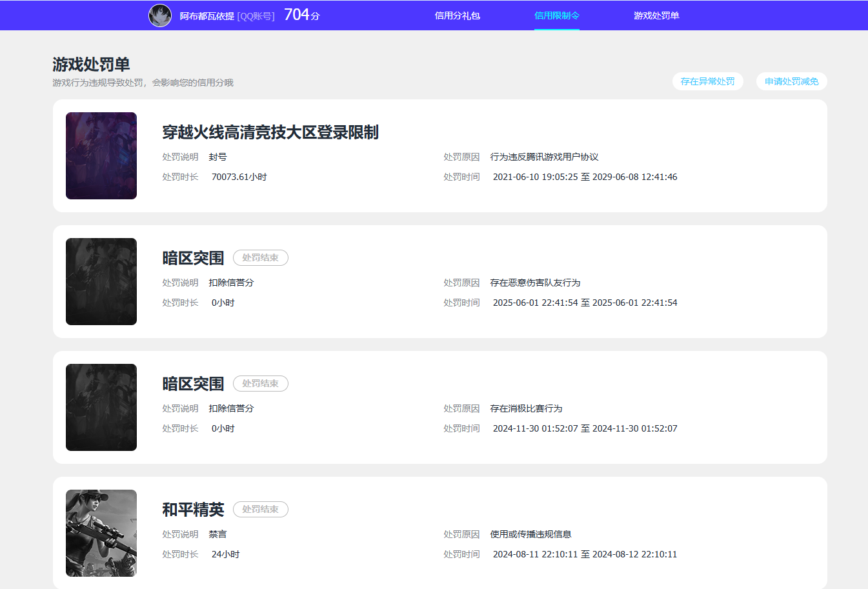Select 扣除信誉分 in the 恶意伤害队友 record
The image size is (868, 589).
tap(232, 283)
